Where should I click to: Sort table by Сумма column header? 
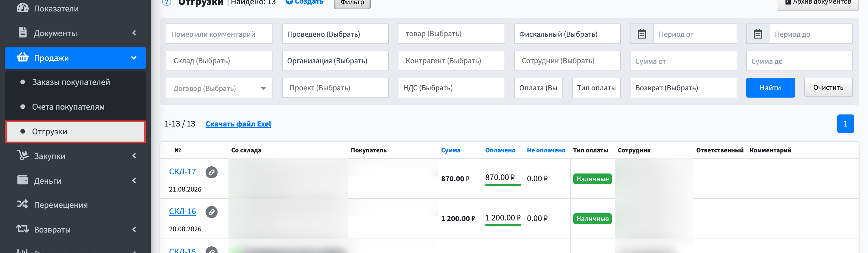point(451,150)
